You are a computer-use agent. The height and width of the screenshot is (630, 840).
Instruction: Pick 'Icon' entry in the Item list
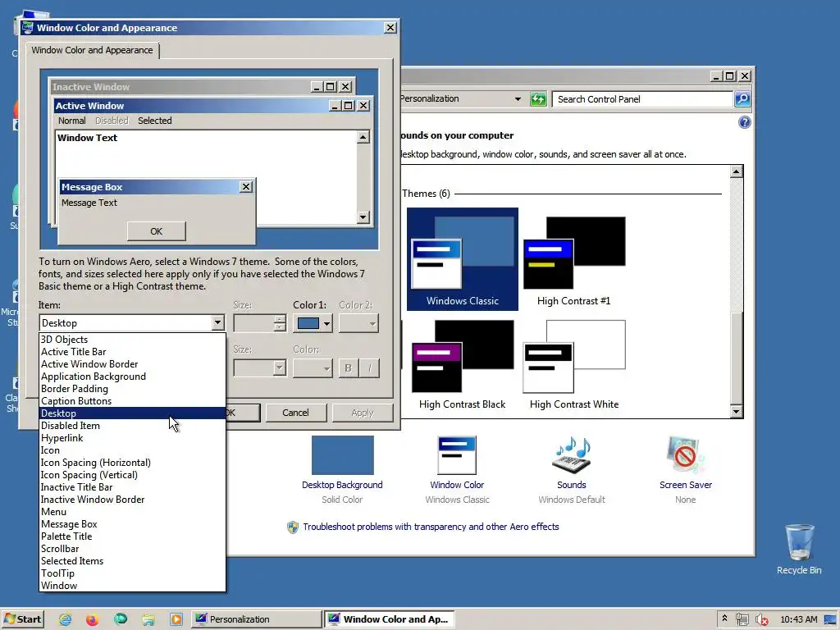132,450
